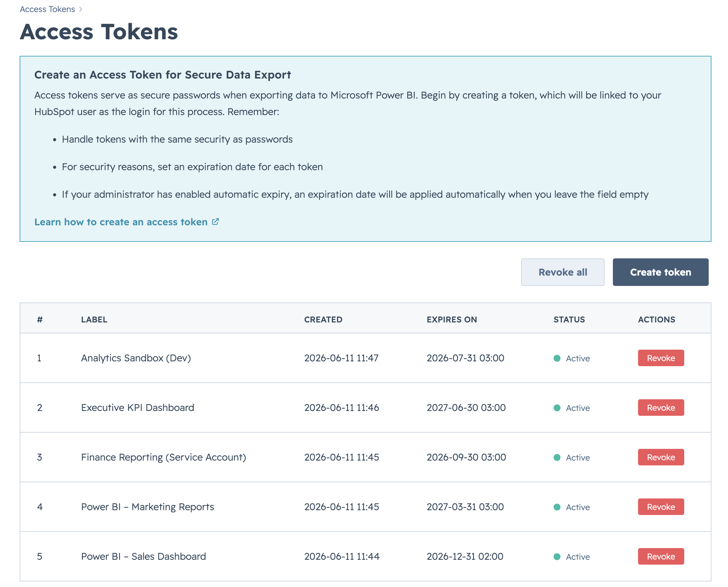The height and width of the screenshot is (587, 728).
Task: Revoke the Finance Reporting (Service Account) token
Action: pos(661,457)
